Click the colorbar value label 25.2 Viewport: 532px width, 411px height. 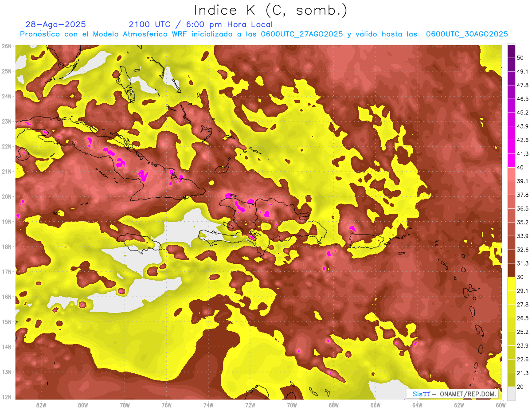[x=523, y=332]
